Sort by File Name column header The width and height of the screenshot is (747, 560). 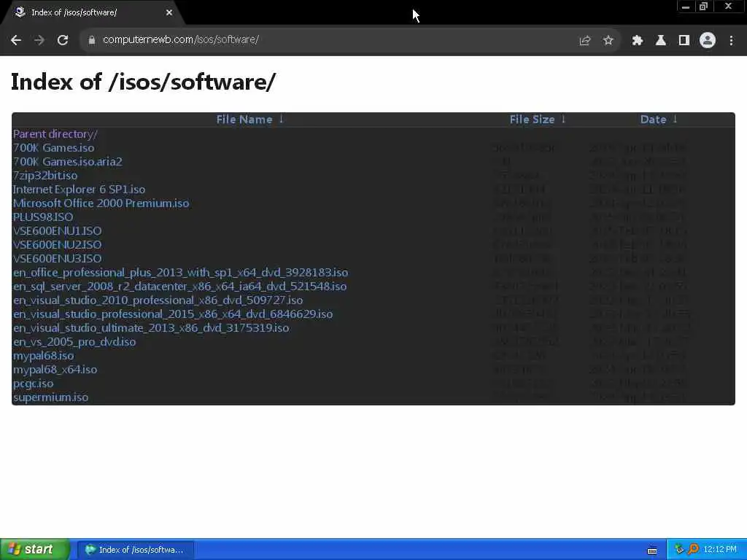click(244, 120)
